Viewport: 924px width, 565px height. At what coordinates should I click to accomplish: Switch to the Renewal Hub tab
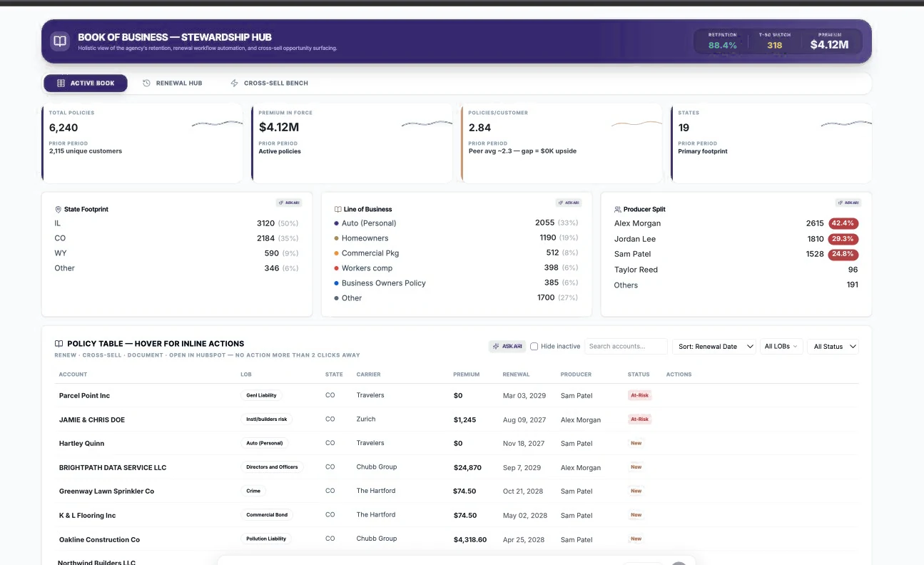click(x=172, y=83)
